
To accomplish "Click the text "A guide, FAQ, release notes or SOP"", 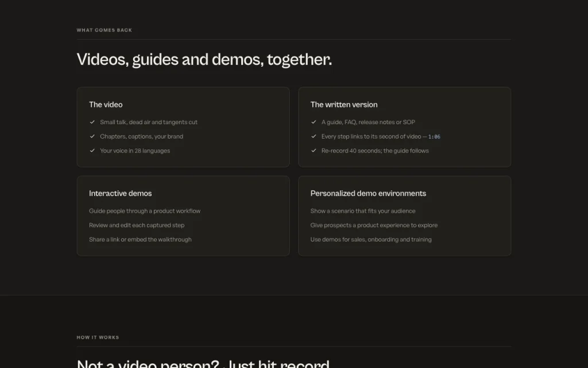I will [x=368, y=122].
